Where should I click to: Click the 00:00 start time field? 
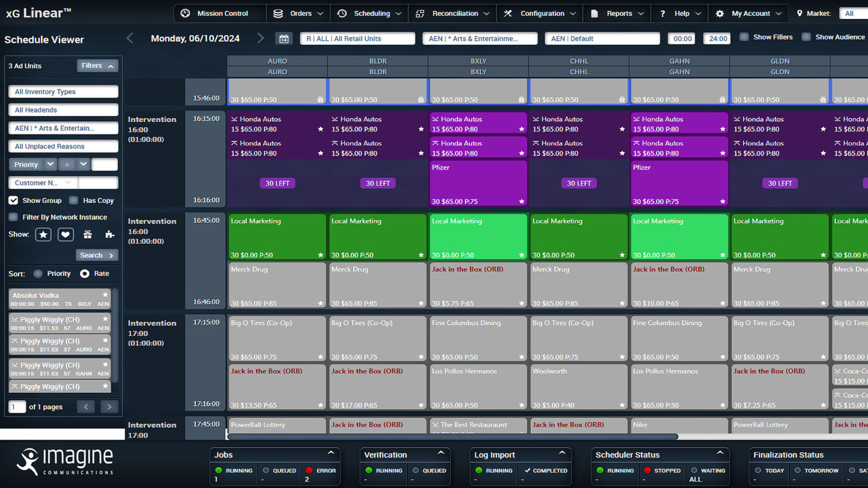(682, 38)
